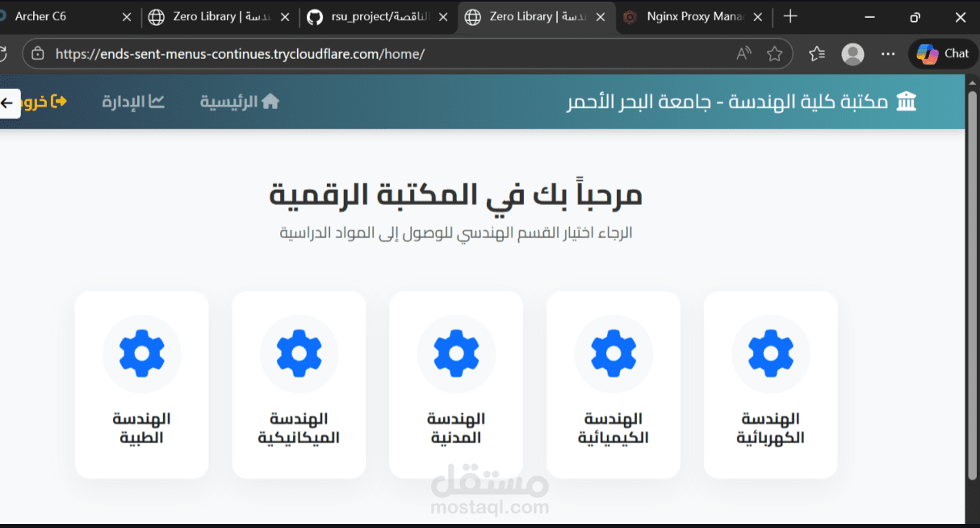Select the active Zero Library tab
Image resolution: width=980 pixels, height=528 pixels.
[x=536, y=16]
